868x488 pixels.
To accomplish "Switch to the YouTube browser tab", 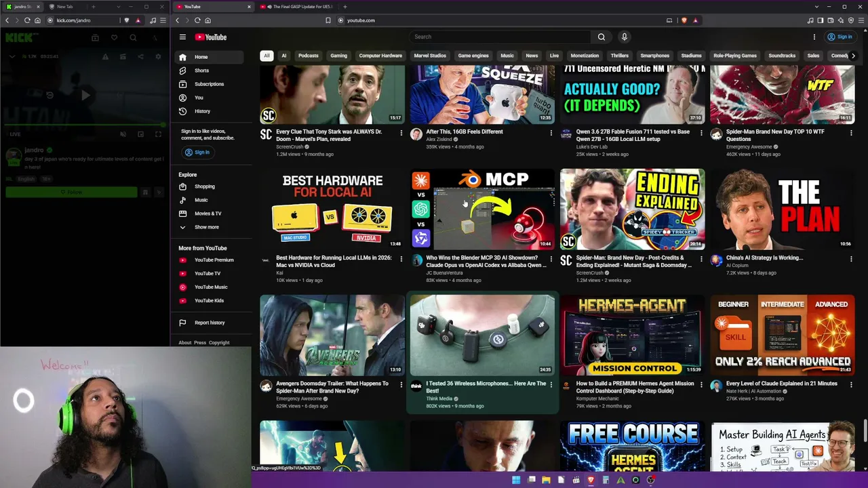I will coord(214,7).
